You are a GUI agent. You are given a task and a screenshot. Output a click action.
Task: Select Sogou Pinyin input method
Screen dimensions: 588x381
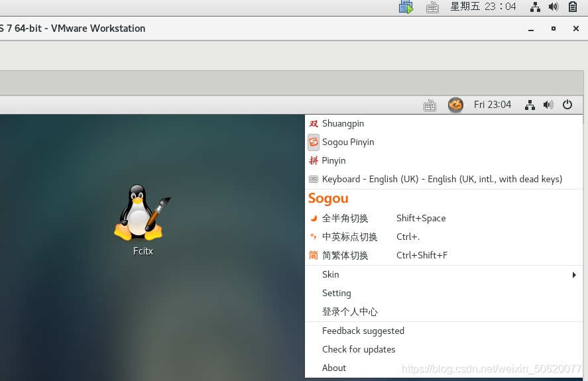coord(443,142)
